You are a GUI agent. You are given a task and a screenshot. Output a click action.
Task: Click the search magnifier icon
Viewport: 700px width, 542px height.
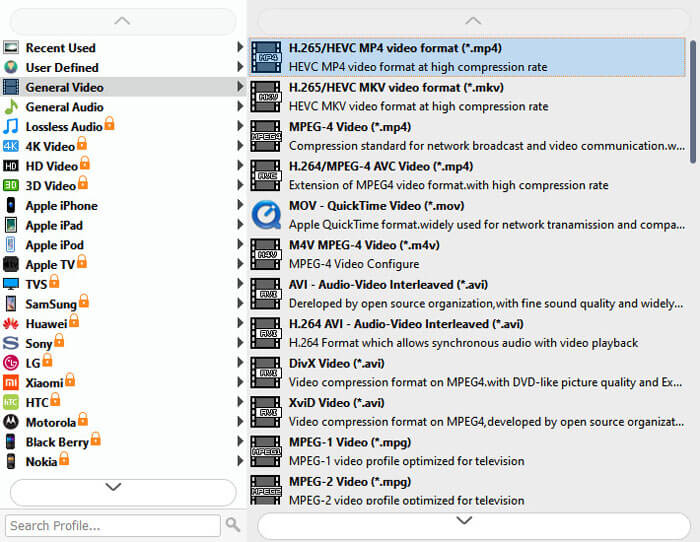(233, 525)
